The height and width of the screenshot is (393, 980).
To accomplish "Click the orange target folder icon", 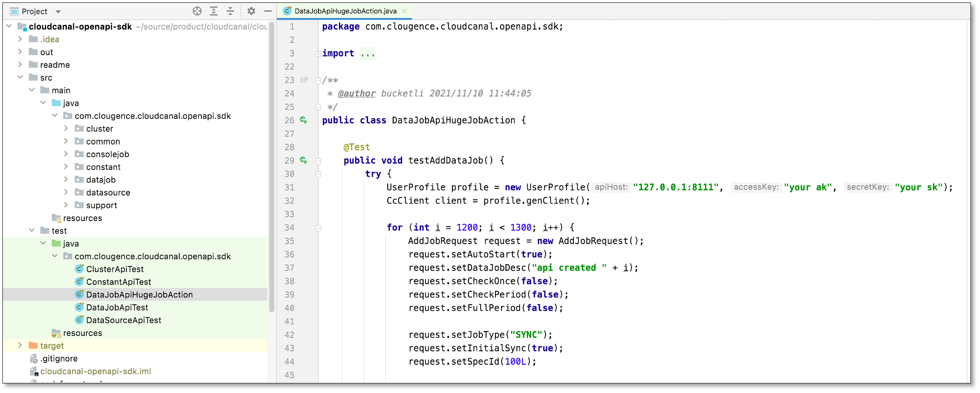I will point(33,345).
